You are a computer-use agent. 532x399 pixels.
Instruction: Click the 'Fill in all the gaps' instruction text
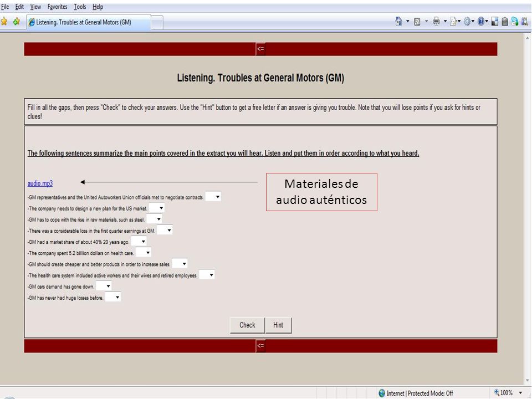[254, 111]
